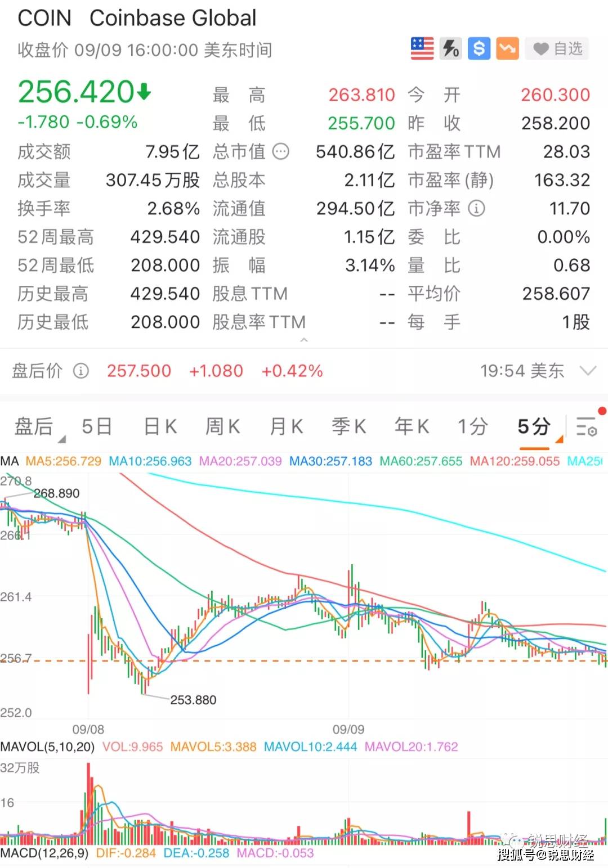Viewport: 608px width, 868px height.
Task: Expand after-hours price dropdown chevron
Action: (588, 371)
